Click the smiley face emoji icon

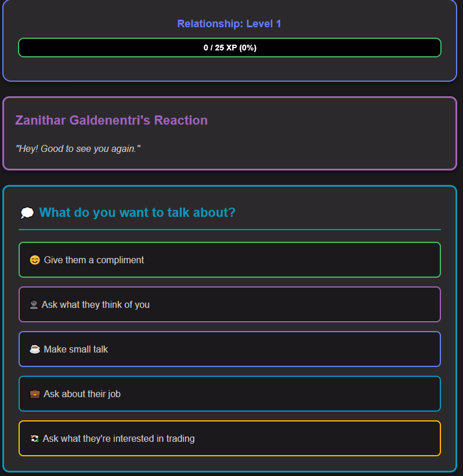point(35,260)
